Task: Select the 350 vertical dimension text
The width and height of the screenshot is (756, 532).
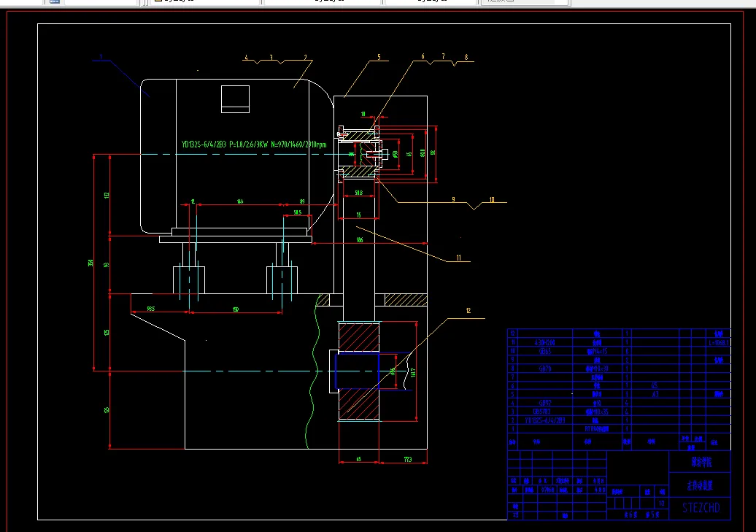Action: pos(90,263)
